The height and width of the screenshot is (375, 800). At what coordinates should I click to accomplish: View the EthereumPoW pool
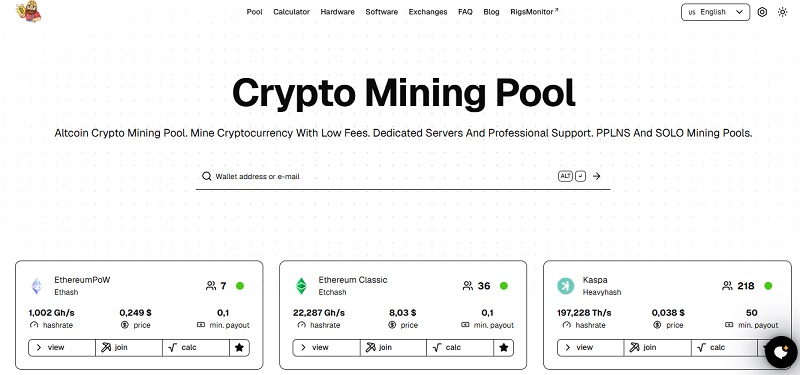click(x=62, y=347)
